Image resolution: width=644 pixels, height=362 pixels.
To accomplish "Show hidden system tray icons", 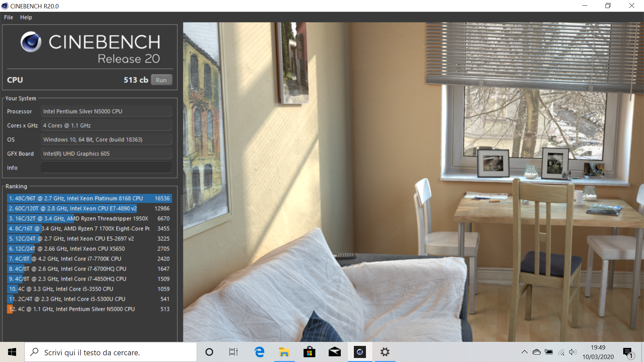I will click(524, 352).
